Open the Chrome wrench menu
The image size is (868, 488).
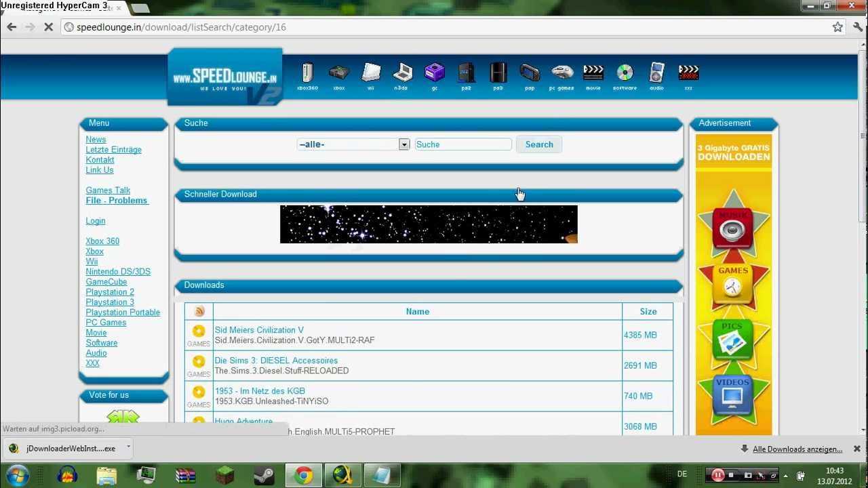[859, 27]
